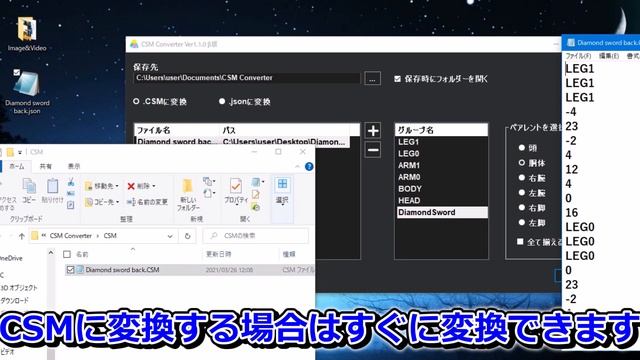Select the Diamond sword back file row in converter
The height and width of the screenshot is (360, 640).
tap(242, 142)
